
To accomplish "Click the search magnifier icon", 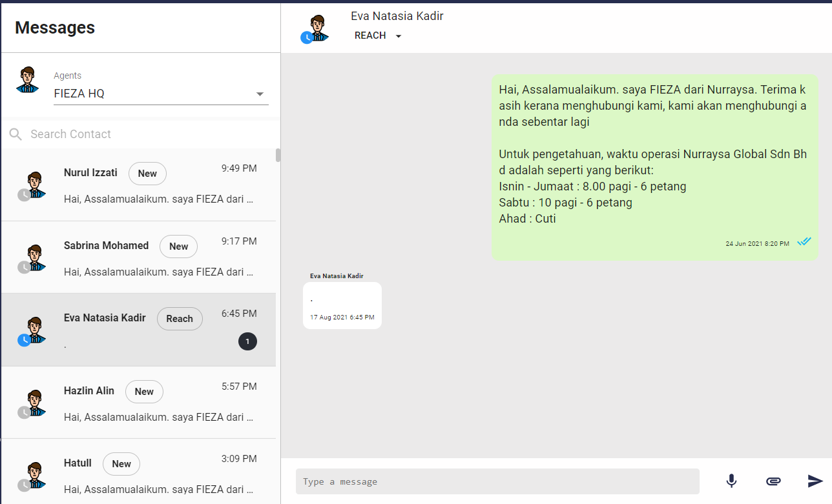I will 16,134.
